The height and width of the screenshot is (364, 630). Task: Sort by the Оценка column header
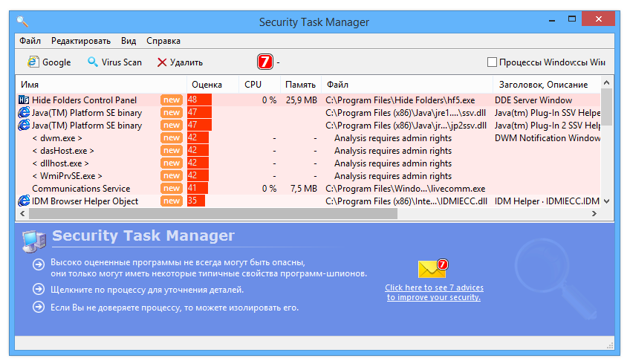213,85
